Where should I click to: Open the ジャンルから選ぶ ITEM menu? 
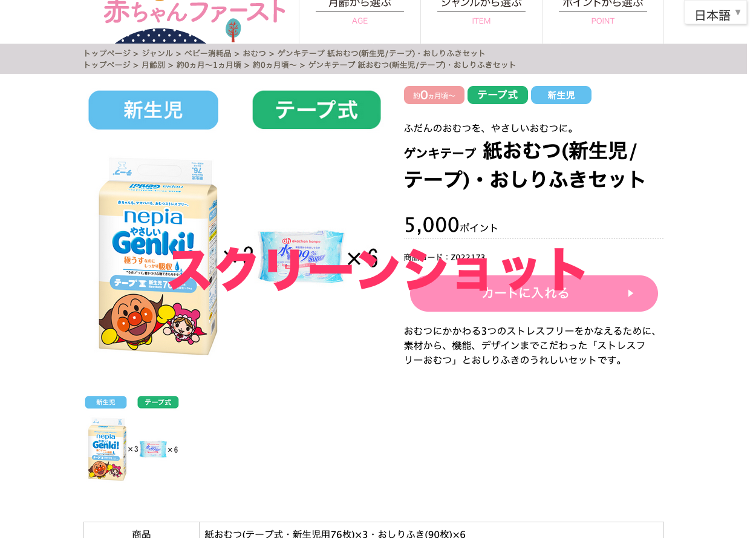click(481, 12)
